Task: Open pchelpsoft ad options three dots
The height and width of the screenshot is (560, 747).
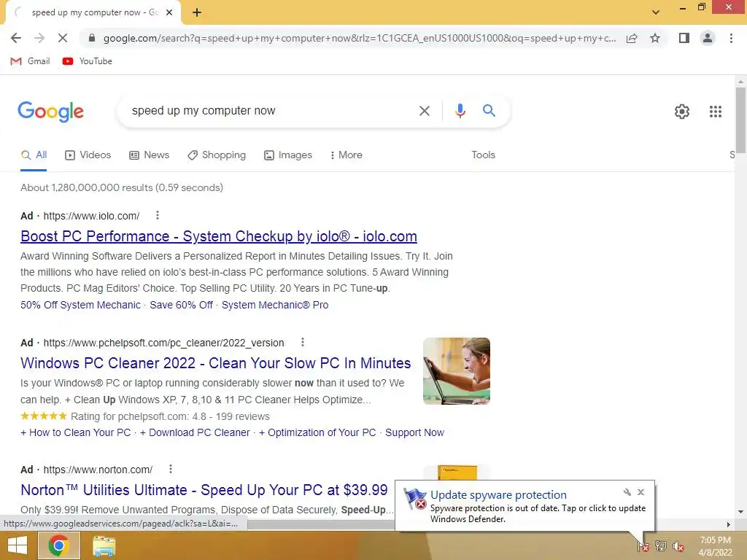Action: coord(303,342)
